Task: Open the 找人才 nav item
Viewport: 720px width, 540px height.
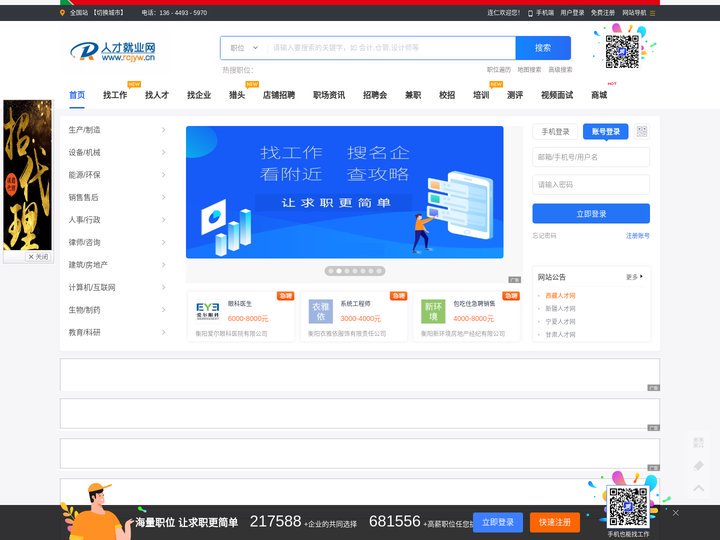Action: coord(157,95)
